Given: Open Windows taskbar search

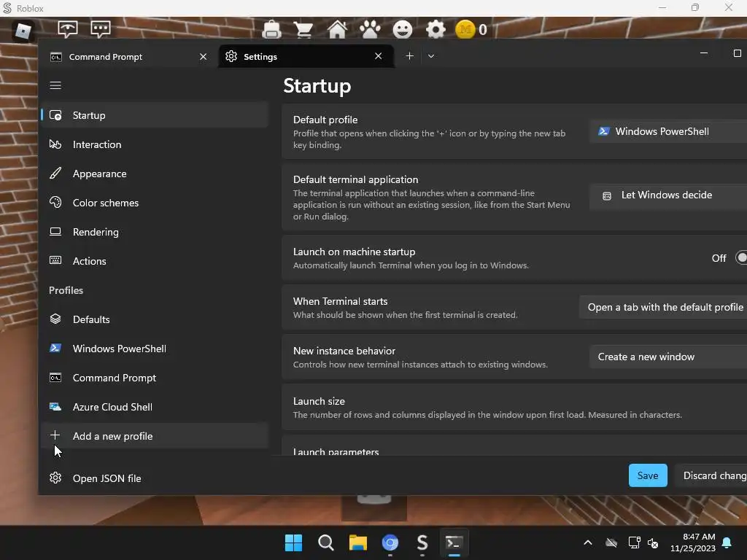Looking at the screenshot, I should pyautogui.click(x=326, y=542).
